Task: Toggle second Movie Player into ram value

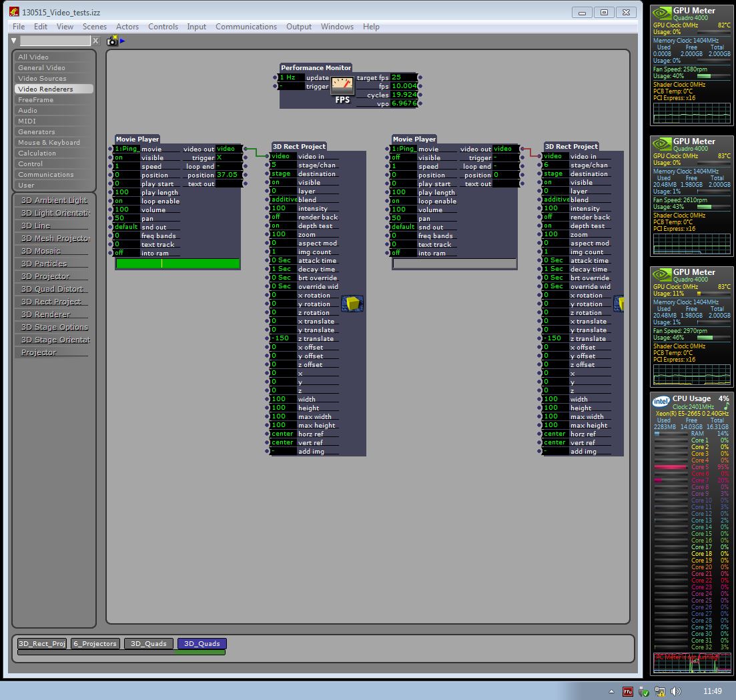Action: pos(404,253)
